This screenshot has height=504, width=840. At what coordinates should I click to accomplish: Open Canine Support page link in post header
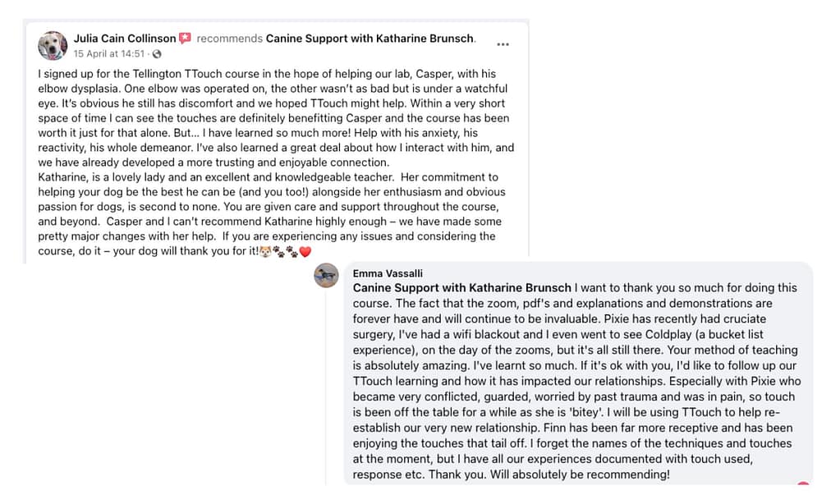click(x=370, y=38)
